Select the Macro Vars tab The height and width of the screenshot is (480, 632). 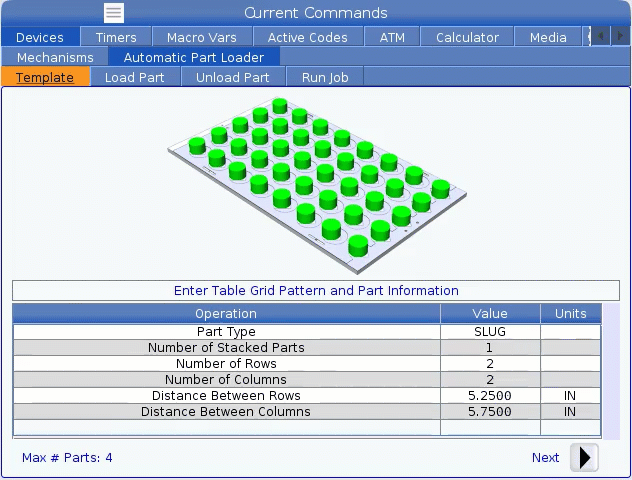pyautogui.click(x=202, y=37)
